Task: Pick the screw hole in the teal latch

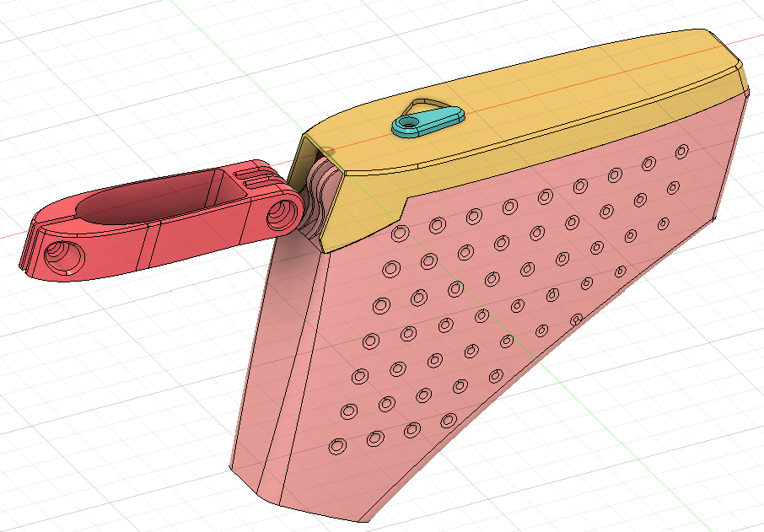Action: tap(408, 123)
